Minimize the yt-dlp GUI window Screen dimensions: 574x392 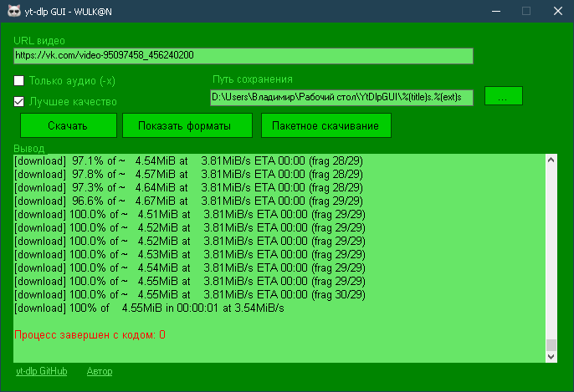496,12
